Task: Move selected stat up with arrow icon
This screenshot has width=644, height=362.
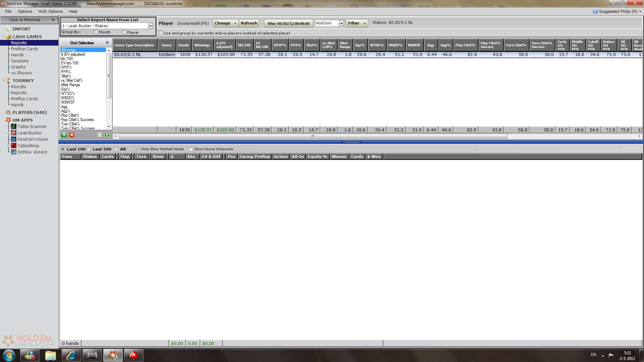Action: (x=100, y=135)
